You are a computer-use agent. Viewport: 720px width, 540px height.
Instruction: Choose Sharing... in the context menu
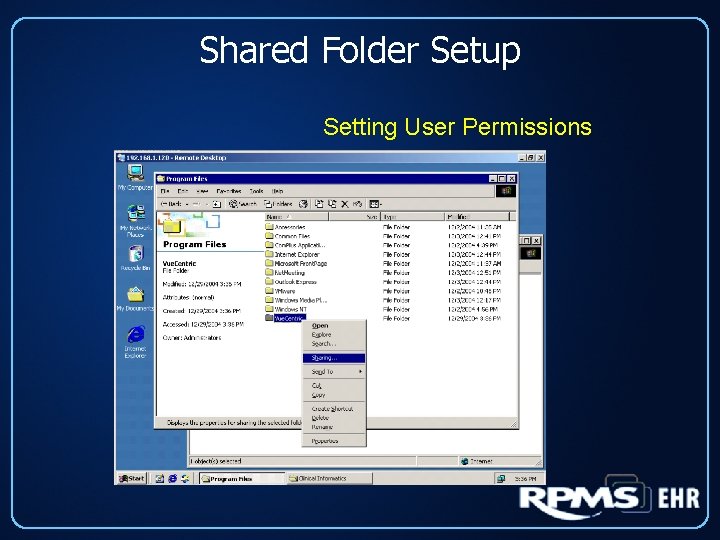tap(334, 358)
